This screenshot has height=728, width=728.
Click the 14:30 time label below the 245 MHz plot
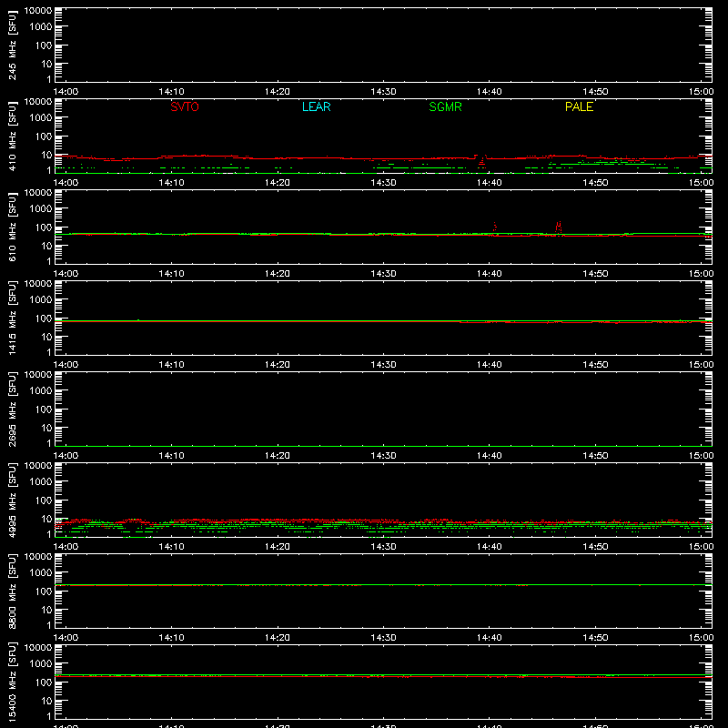[x=383, y=92]
